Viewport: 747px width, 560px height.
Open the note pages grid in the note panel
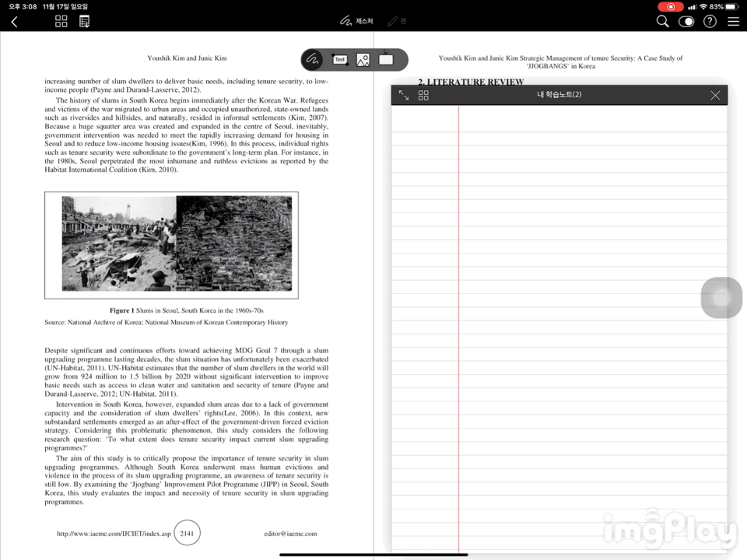423,95
